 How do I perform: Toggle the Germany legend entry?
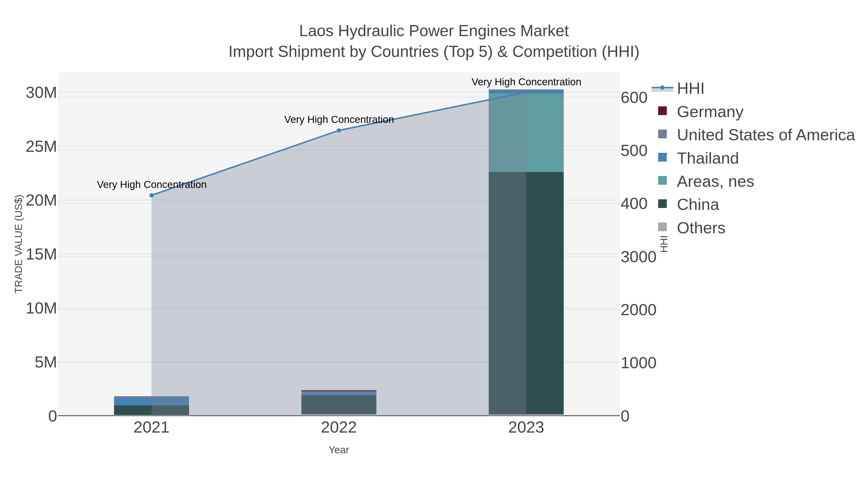click(700, 112)
